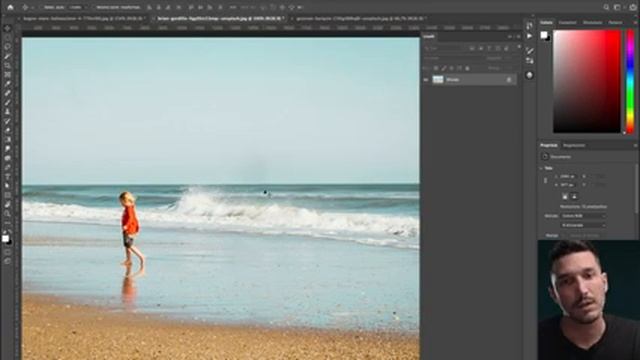Viewport: 640px width, 360px height.
Task: Select the Frame tool
Action: pos(7,75)
